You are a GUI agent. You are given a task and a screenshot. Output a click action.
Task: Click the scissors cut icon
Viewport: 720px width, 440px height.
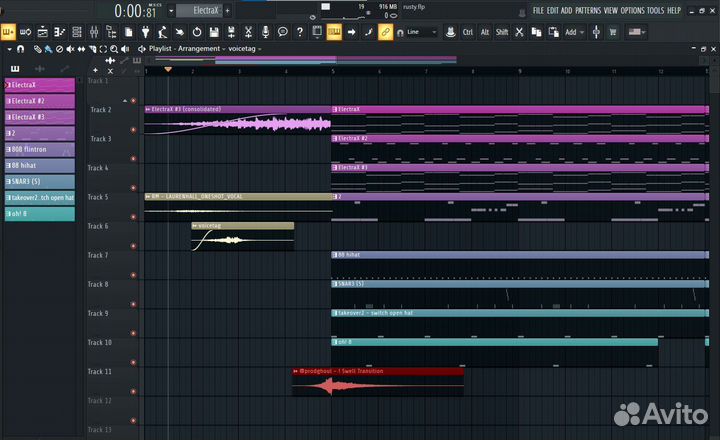pyautogui.click(x=518, y=32)
